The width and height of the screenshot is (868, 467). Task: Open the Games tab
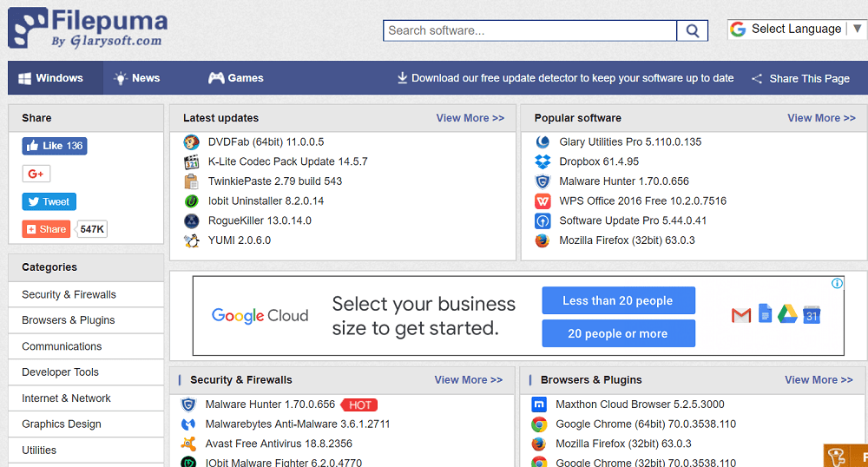[x=236, y=78]
